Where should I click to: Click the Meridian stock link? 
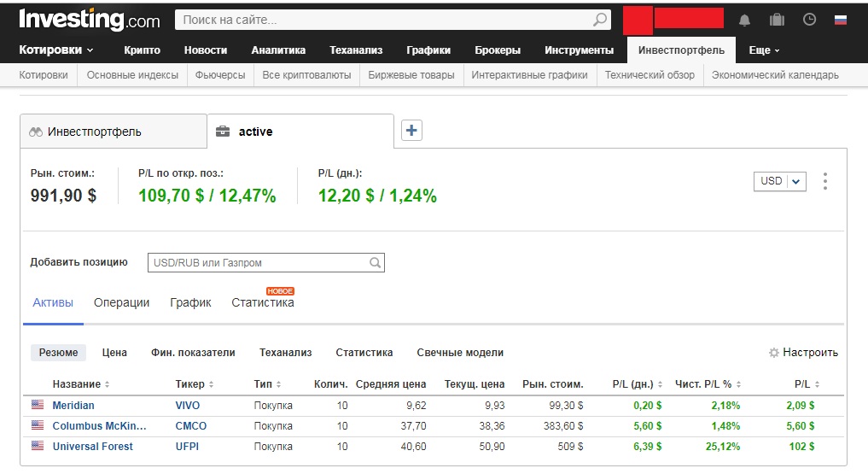(x=73, y=405)
